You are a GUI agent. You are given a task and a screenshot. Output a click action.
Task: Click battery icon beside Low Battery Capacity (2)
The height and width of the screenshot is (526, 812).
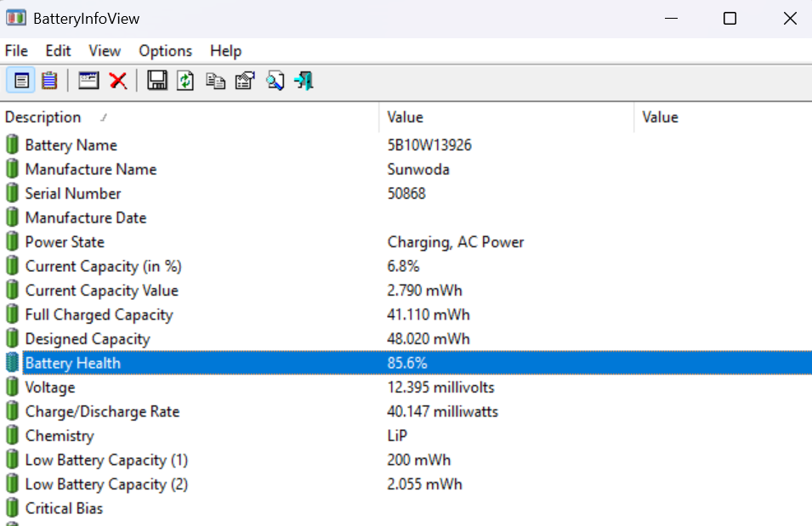click(12, 484)
